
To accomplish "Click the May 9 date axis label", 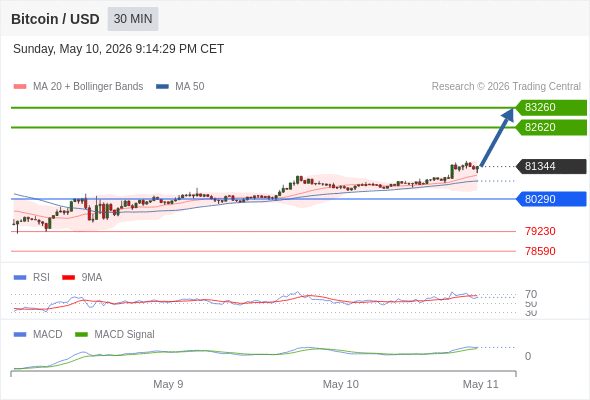I will pos(168,384).
